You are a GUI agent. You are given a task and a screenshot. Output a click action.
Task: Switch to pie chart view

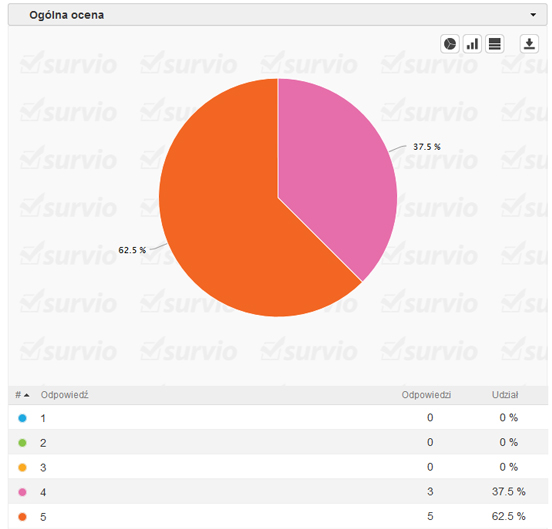pyautogui.click(x=450, y=44)
